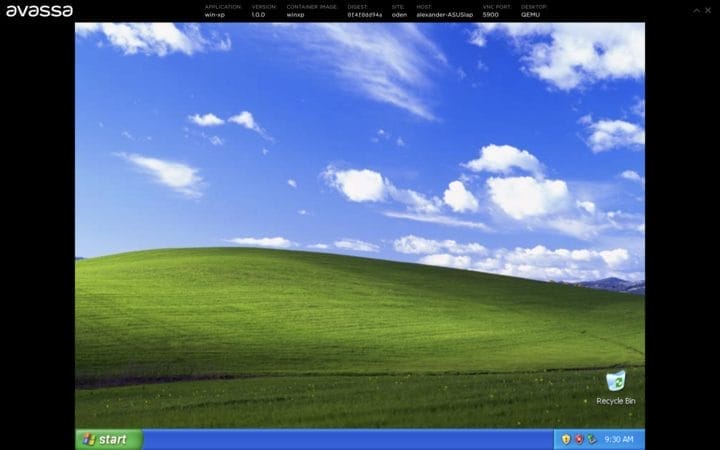Collapse the header bar using the chevron arrow

pos(695,10)
